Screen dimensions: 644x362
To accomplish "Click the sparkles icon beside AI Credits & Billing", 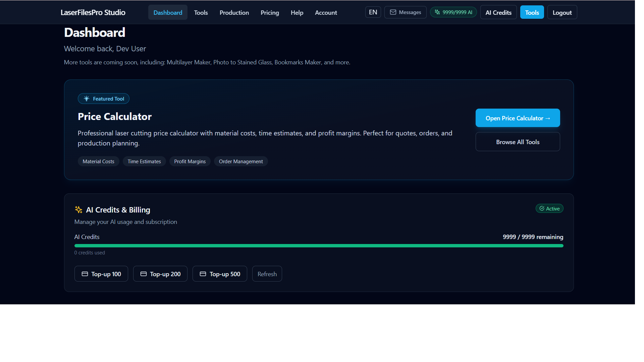I will click(78, 210).
